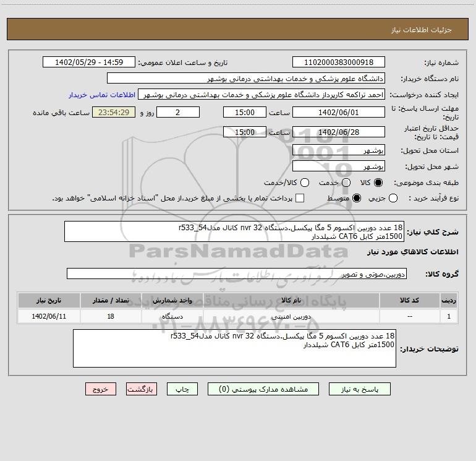Click the گروه کالا field
Screen dimensions: 476x461
(x=236, y=274)
